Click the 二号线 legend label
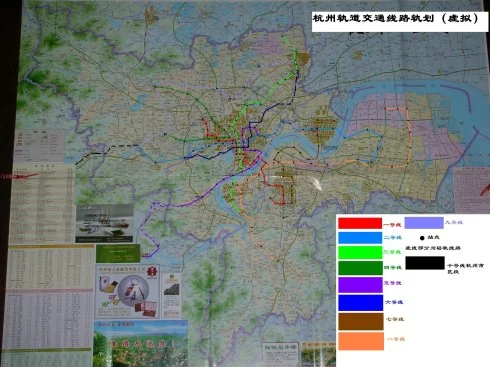Viewport: 490px width, 367px height. click(x=393, y=238)
